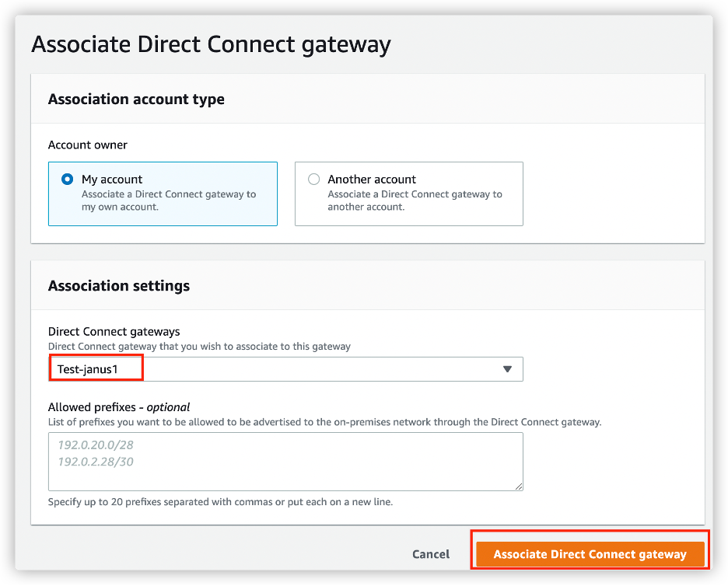
Task: Click the 192.0.20.0/28 placeholder text
Action: (96, 445)
